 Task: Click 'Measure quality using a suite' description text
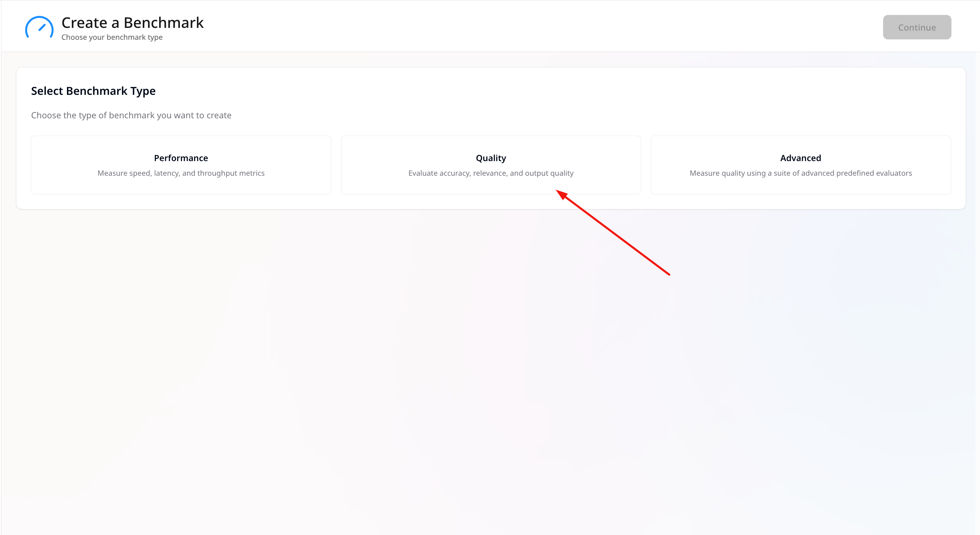click(800, 173)
